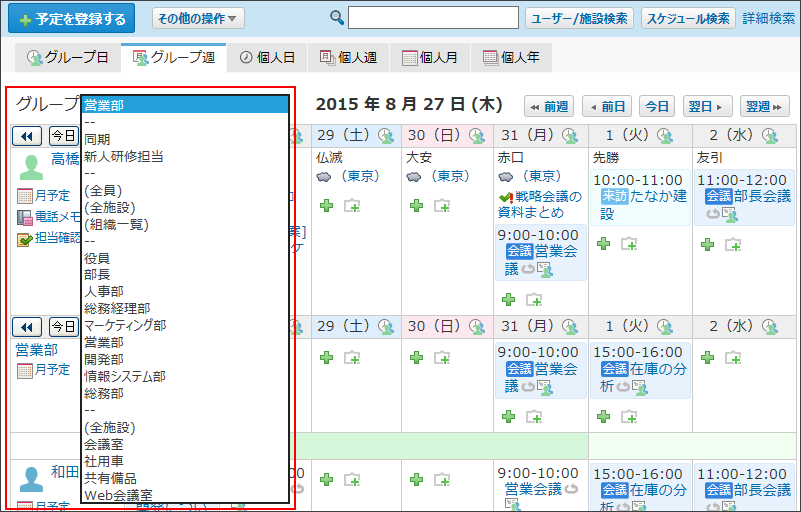Open 高橋's 11:00-12:00 部長会議 event
This screenshot has width=801, height=512.
[x=744, y=198]
